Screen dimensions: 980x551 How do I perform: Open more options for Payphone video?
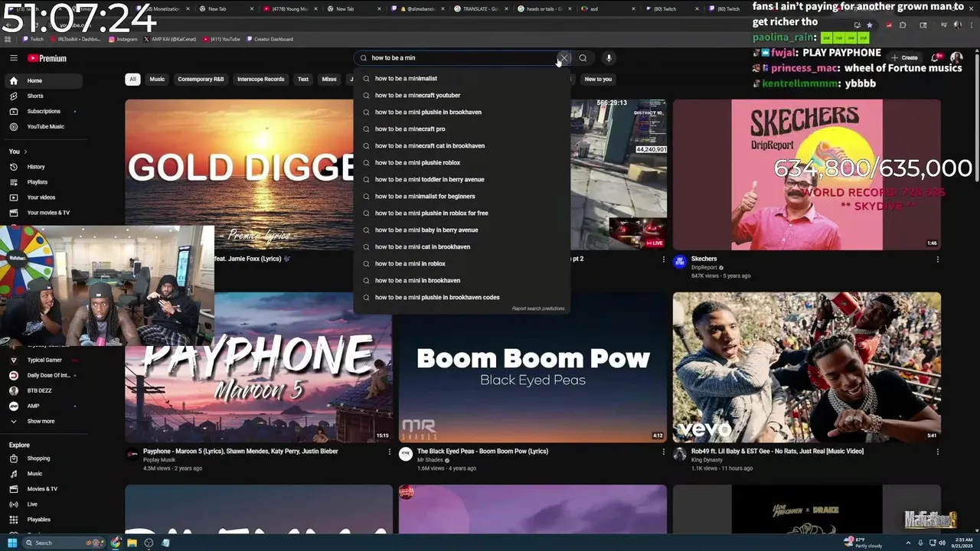(389, 452)
